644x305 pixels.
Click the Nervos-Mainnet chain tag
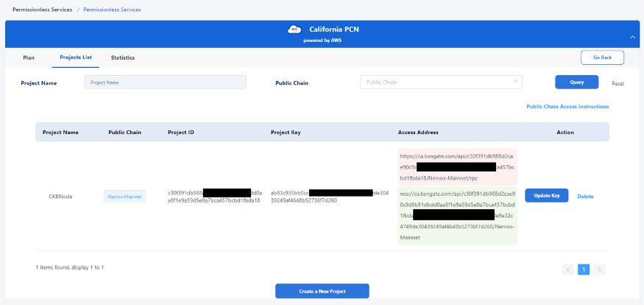click(x=124, y=197)
